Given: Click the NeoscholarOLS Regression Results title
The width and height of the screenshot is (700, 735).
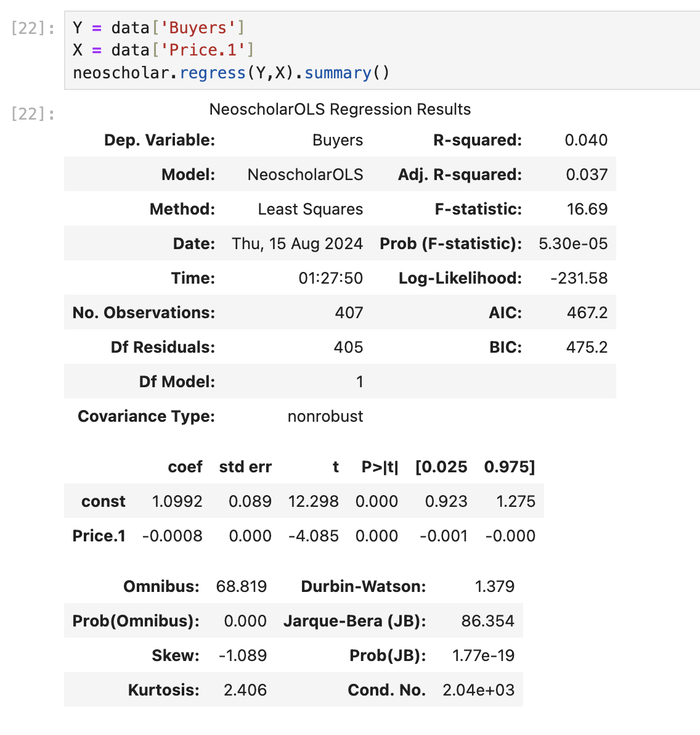Looking at the screenshot, I should 340,109.
